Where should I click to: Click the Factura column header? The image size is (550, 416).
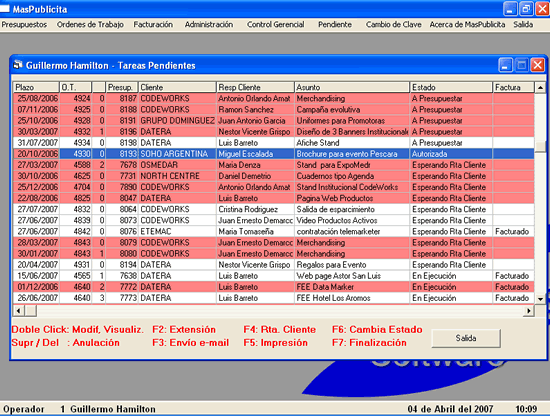514,87
